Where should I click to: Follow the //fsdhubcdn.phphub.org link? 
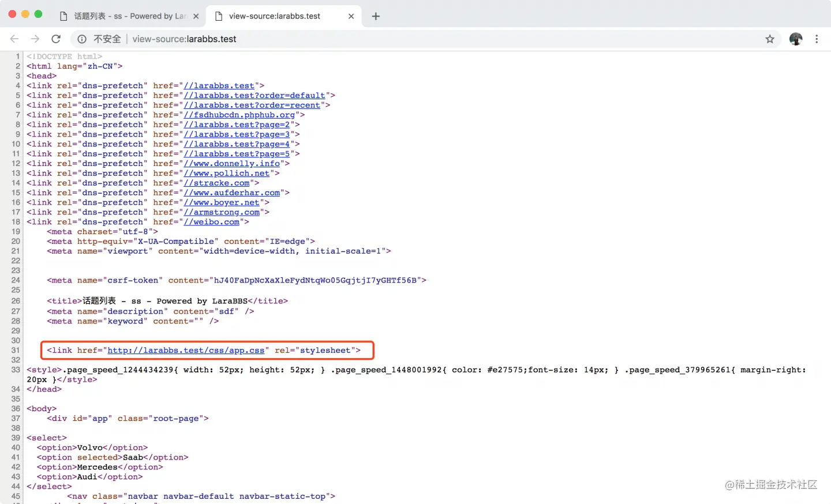point(239,115)
